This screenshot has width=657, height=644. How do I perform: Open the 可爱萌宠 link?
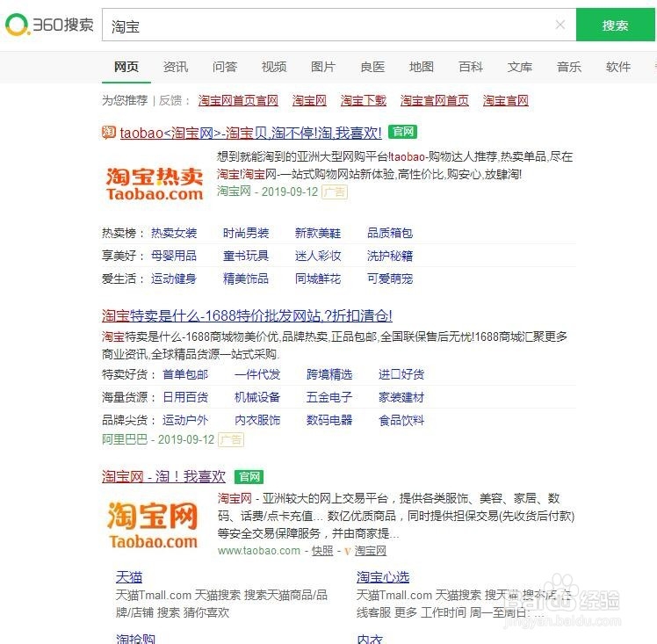point(390,279)
